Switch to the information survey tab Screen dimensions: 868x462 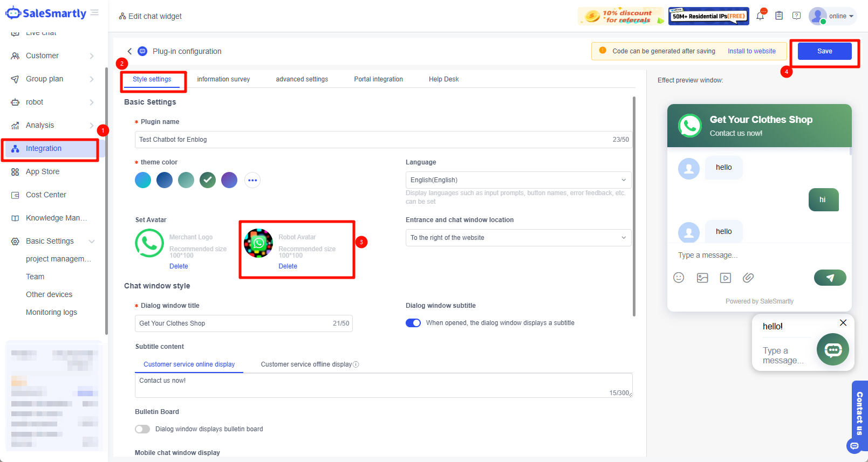pyautogui.click(x=223, y=79)
